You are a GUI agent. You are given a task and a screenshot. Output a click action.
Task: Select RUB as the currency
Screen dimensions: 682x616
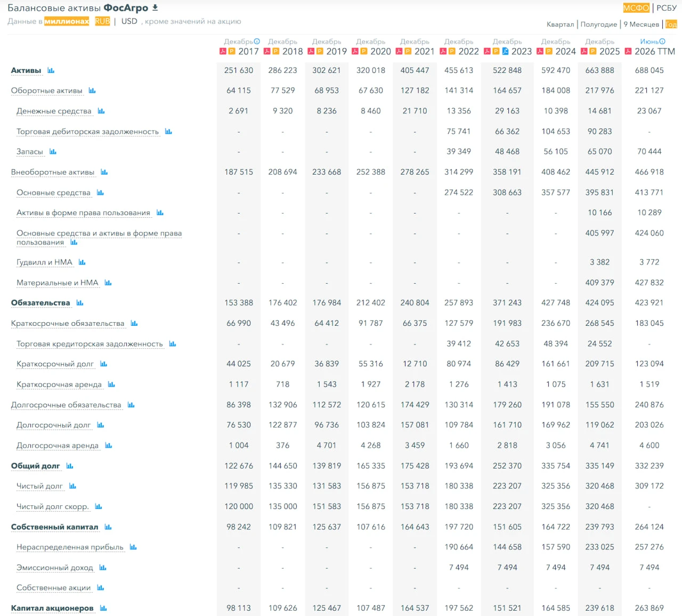click(x=102, y=21)
